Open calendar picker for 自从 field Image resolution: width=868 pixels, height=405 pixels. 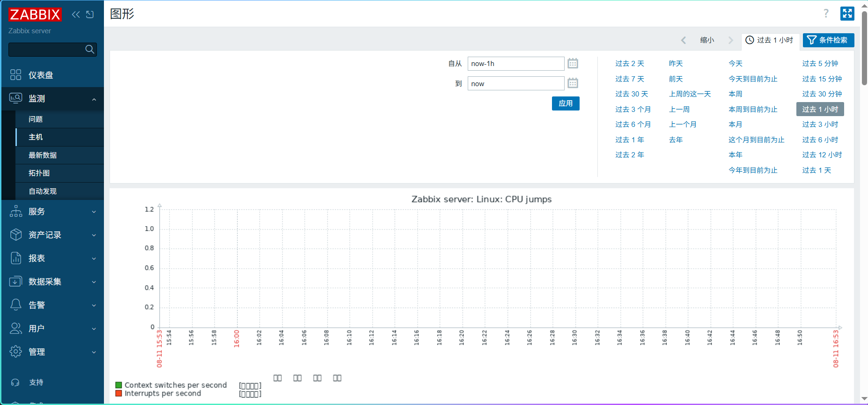[573, 64]
